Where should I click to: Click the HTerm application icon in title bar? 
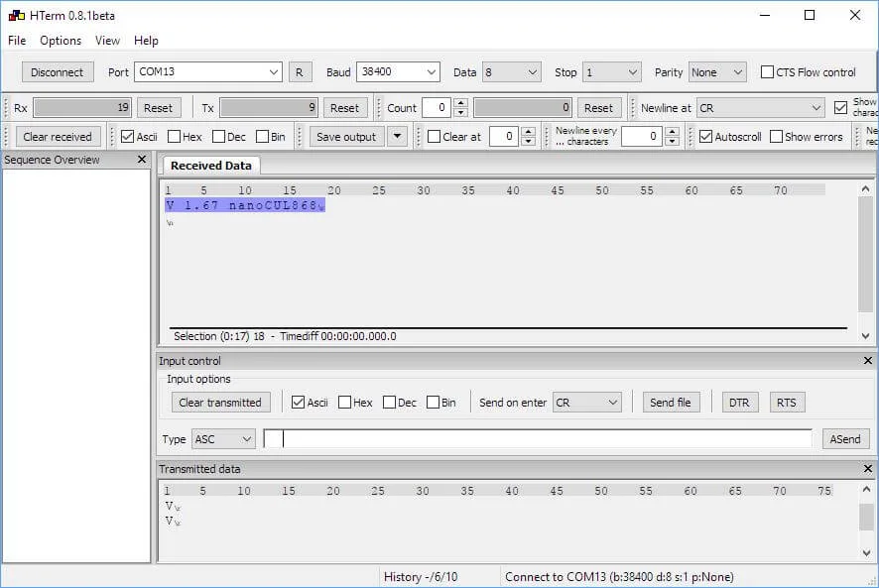[16, 15]
